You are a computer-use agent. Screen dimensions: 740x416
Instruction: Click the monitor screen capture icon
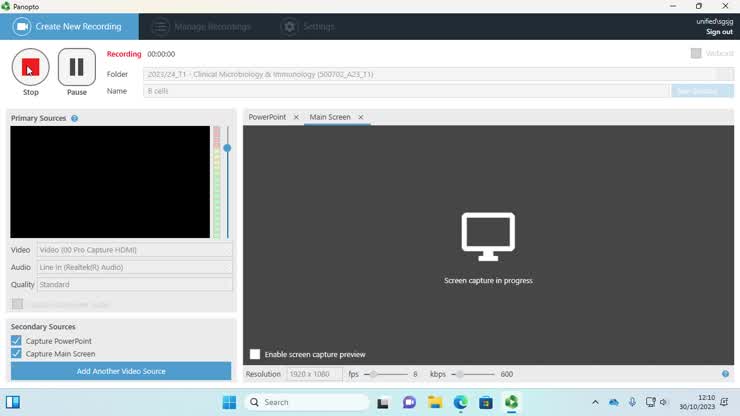click(x=488, y=236)
